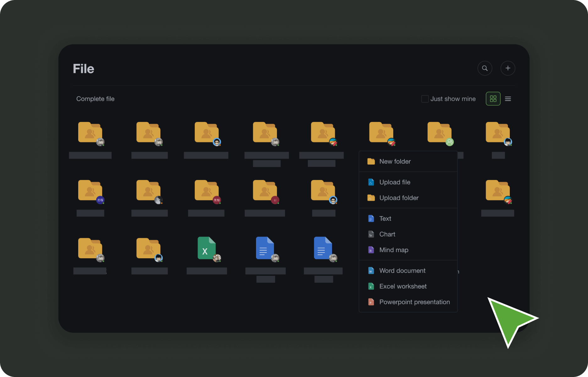Click the Complete file label
588x377 pixels.
[x=95, y=99]
